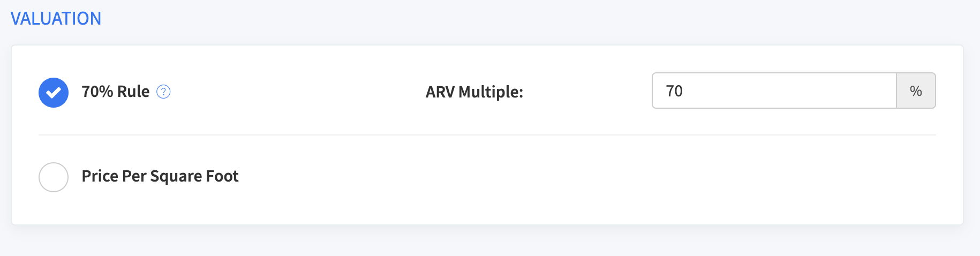Show info about the 70% Rule
Screen dimensions: 980x256
tap(163, 92)
